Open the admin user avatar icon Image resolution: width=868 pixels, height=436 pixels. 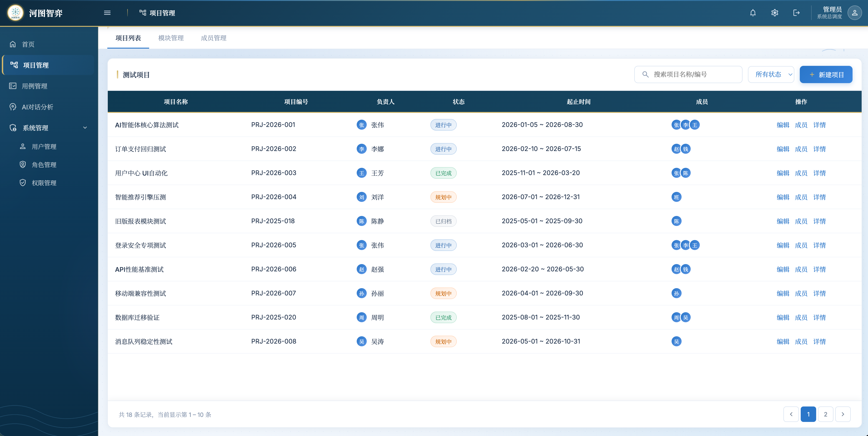tap(855, 13)
